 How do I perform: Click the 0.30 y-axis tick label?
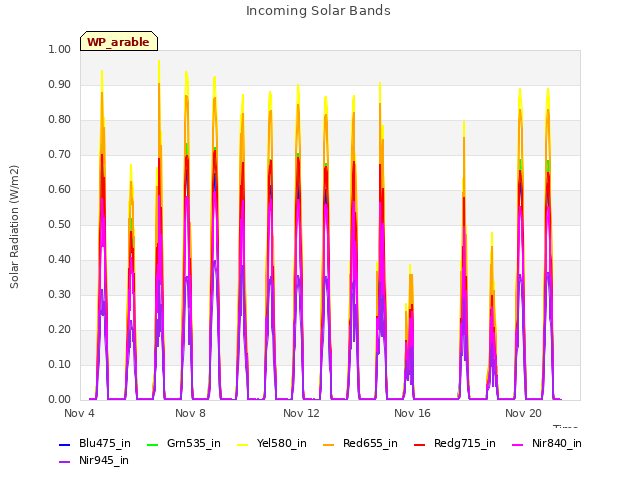point(60,295)
